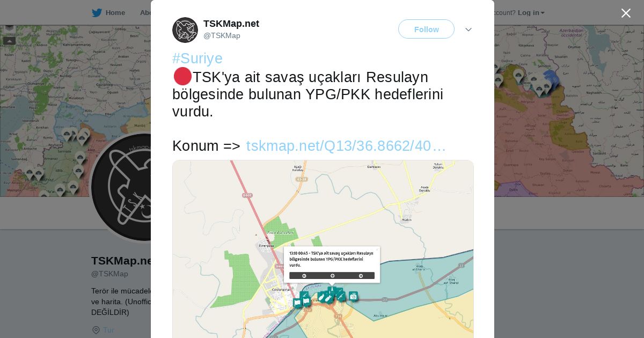Viewport: 644px width, 338px height.
Task: Close the tweet overlay with the X
Action: click(x=626, y=13)
